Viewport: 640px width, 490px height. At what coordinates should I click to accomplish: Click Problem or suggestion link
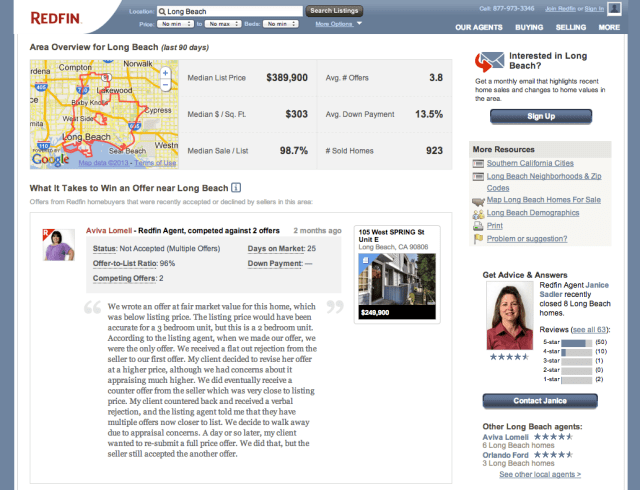[527, 239]
